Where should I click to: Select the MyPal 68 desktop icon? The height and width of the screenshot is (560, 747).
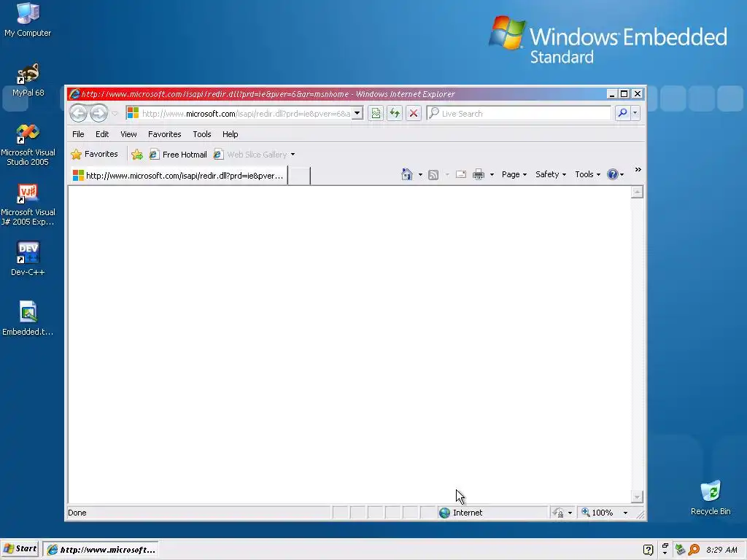pos(28,79)
